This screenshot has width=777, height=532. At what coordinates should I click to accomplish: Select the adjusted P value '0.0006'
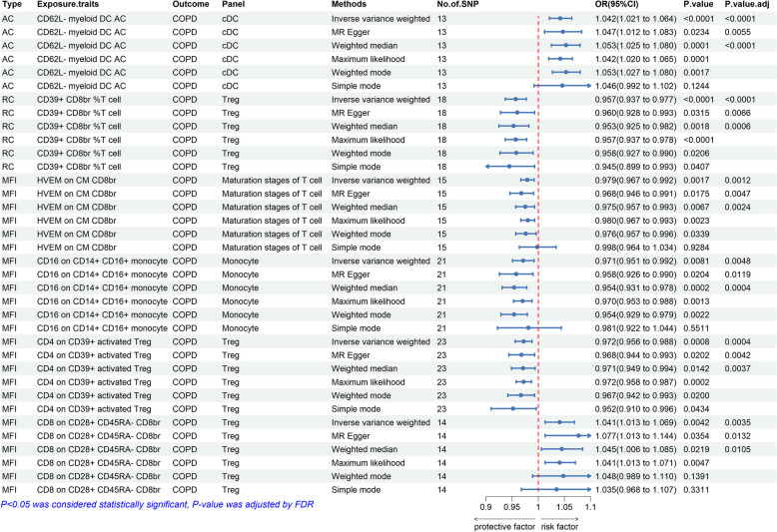pyautogui.click(x=737, y=127)
